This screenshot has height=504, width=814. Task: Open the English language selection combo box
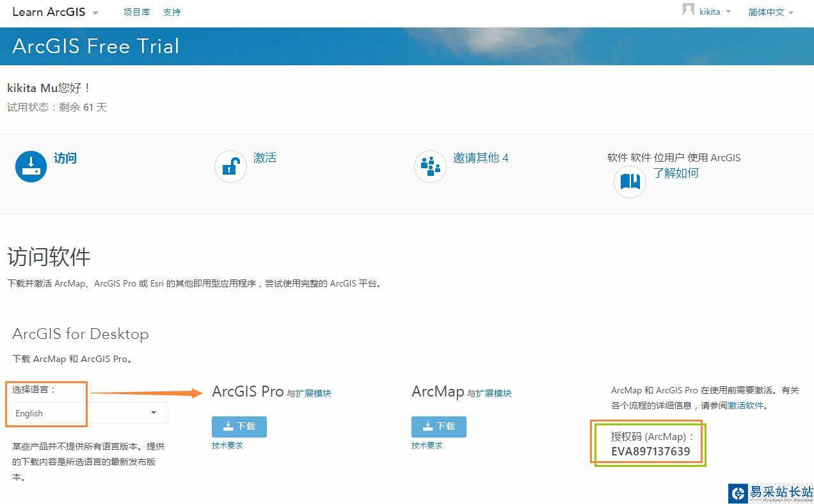[x=90, y=413]
